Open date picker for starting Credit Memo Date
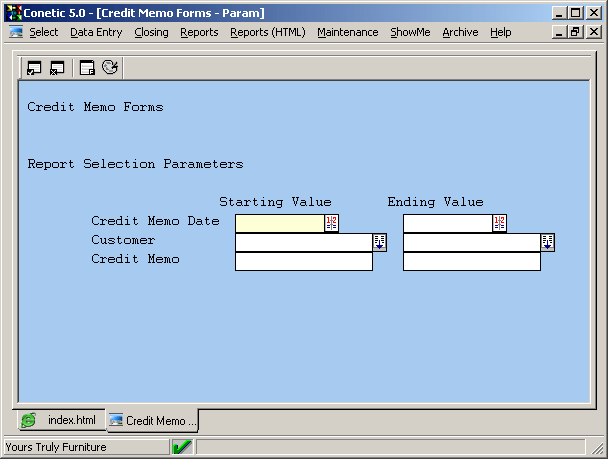The width and height of the screenshot is (608, 459). tap(332, 223)
